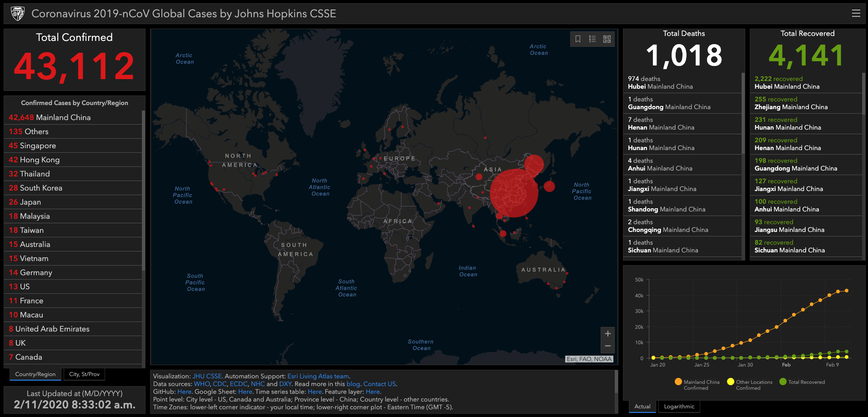Image resolution: width=868 pixels, height=417 pixels.
Task: Click the Johns Hopkins shield logo
Action: (x=18, y=14)
